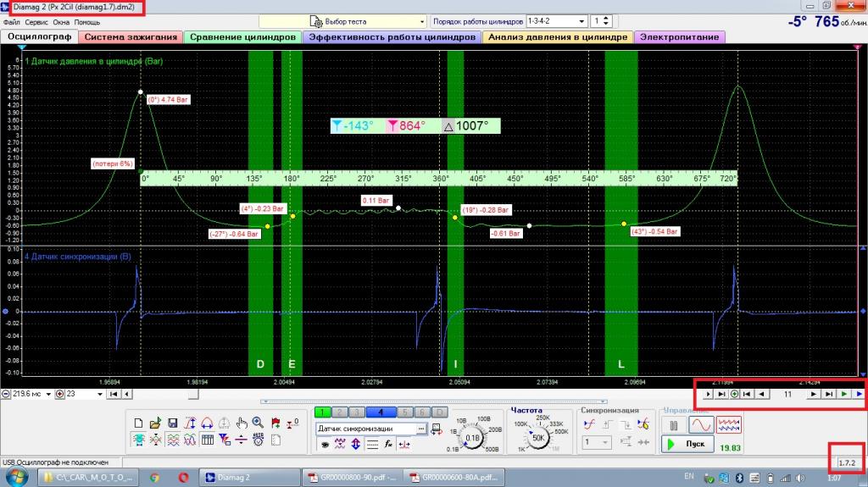Switch to Анализ давления в цилиндре tab
This screenshot has width=868, height=487.
pos(558,37)
